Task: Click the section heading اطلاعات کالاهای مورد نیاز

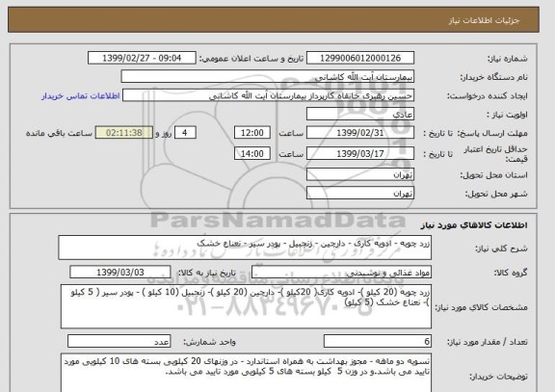Action: pos(474,225)
